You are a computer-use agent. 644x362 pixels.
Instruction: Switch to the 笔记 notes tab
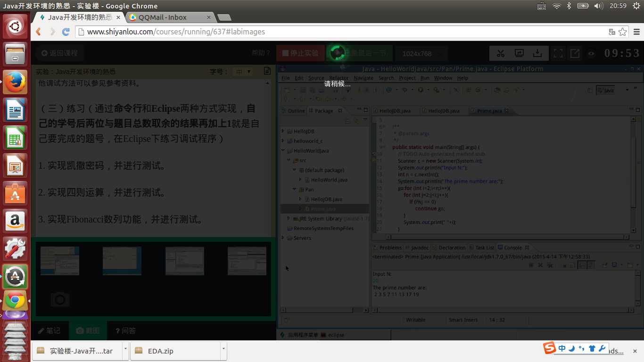point(50,331)
